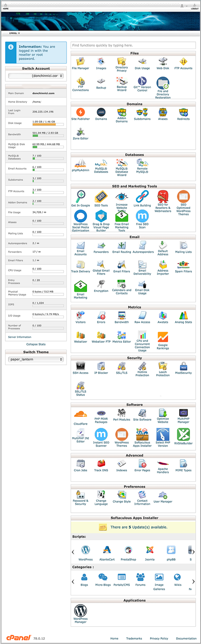The width and height of the screenshot is (201, 644).
Task: Open the Server Information link
Action: coord(20,337)
